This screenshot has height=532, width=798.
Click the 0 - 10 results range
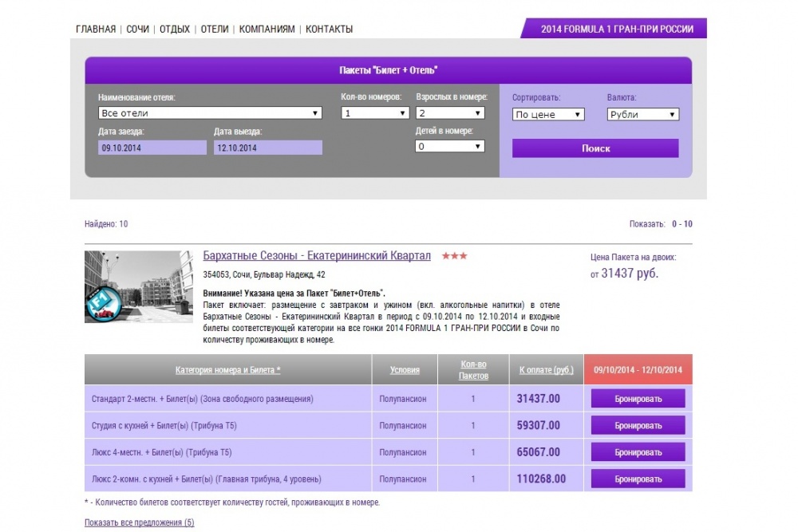(x=682, y=224)
